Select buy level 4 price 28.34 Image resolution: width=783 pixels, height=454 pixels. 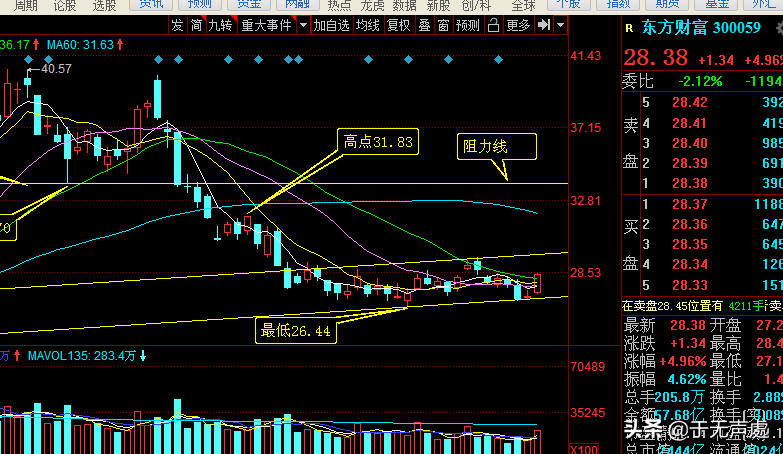(x=690, y=264)
